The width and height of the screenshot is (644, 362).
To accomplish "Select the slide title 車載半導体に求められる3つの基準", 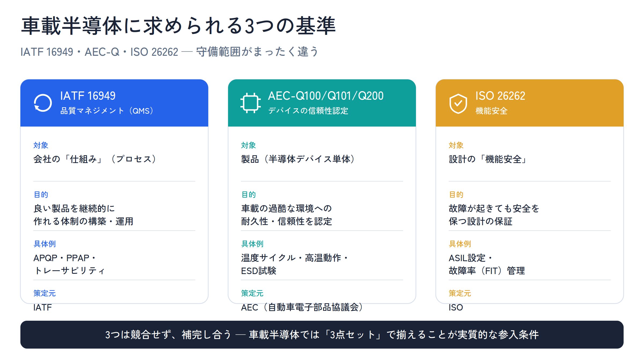I will tap(178, 26).
